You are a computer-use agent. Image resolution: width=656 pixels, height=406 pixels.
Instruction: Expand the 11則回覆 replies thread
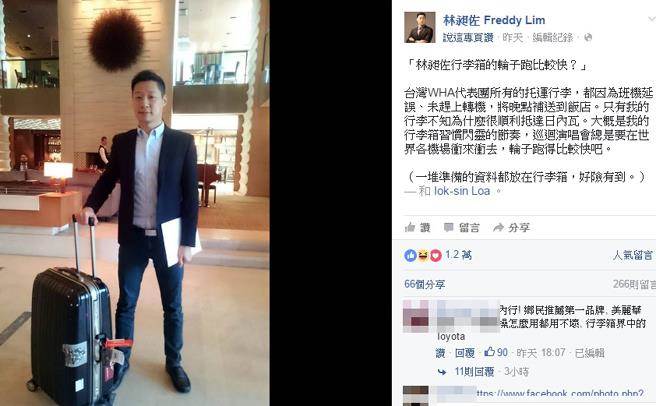coord(474,371)
